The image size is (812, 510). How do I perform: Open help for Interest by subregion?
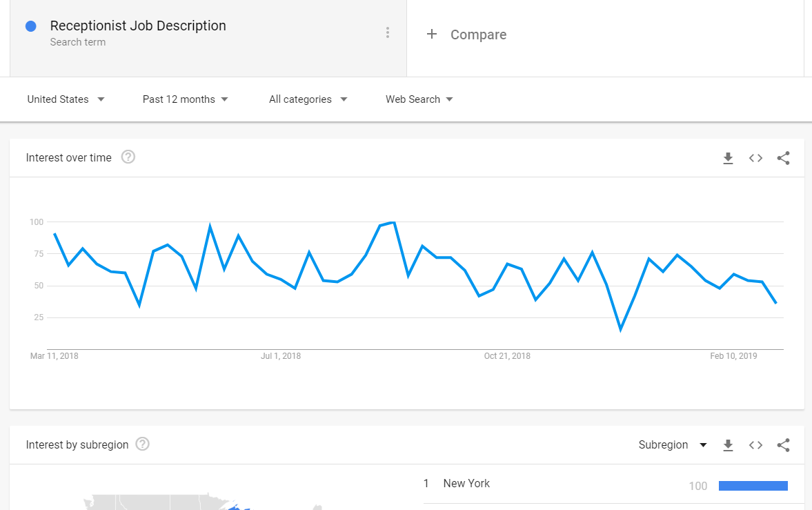142,444
